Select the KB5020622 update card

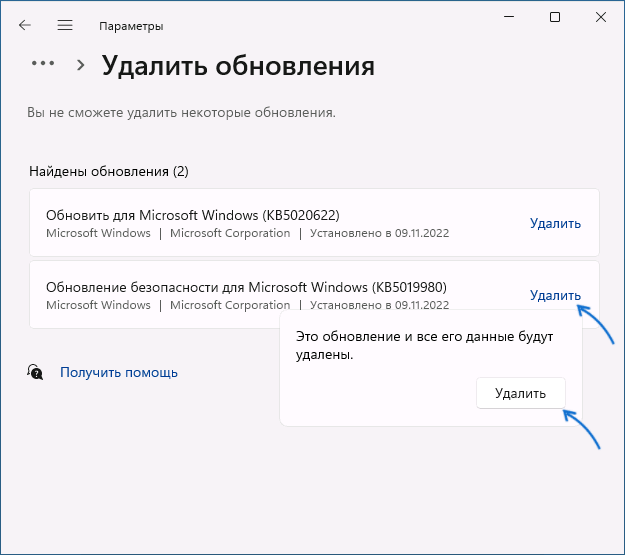point(314,222)
